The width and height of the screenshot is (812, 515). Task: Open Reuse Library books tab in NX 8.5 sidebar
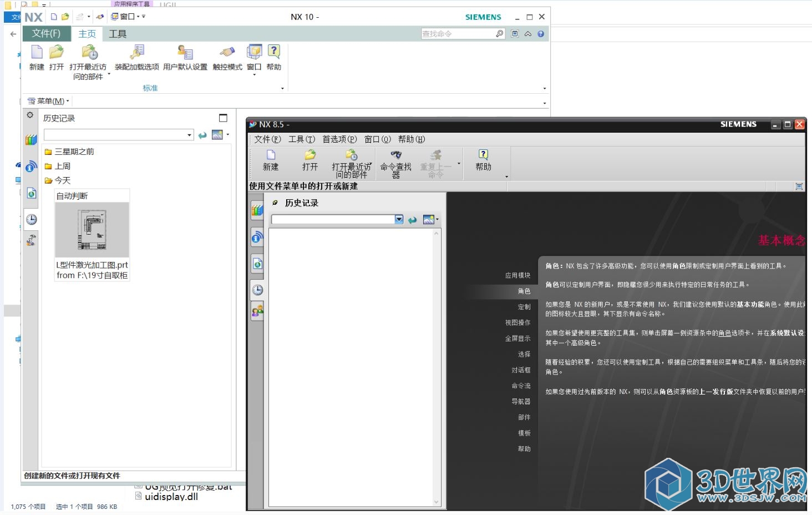[x=257, y=210]
